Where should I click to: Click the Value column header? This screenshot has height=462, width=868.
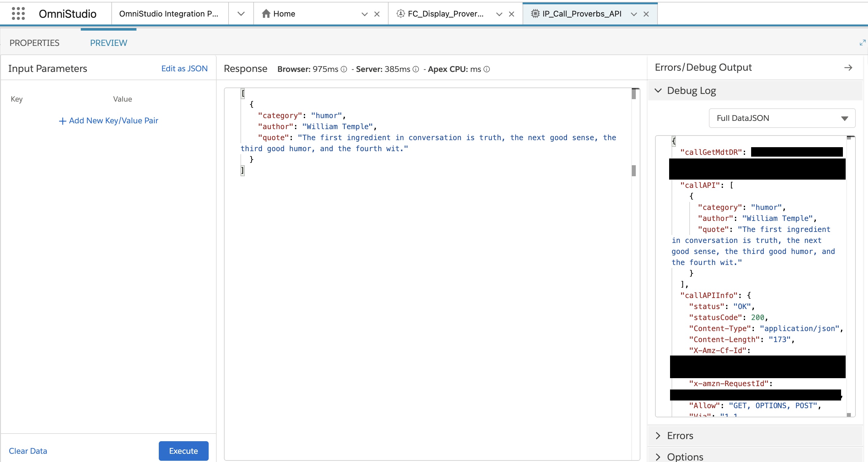pyautogui.click(x=122, y=99)
